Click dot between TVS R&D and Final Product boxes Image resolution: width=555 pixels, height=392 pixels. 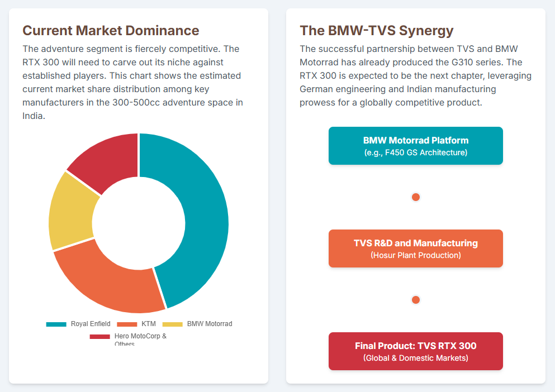pyautogui.click(x=415, y=300)
